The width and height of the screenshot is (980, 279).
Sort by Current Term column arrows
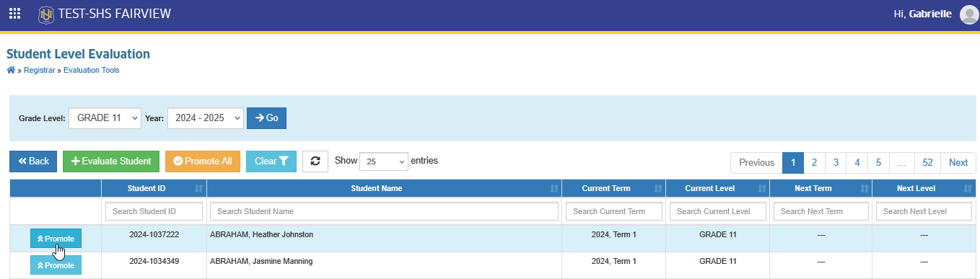click(658, 189)
